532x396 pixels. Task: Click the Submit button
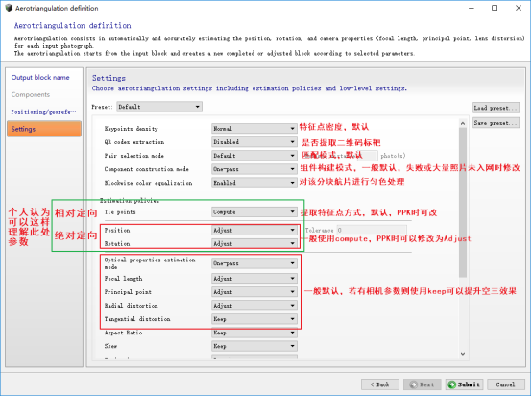coord(464,384)
